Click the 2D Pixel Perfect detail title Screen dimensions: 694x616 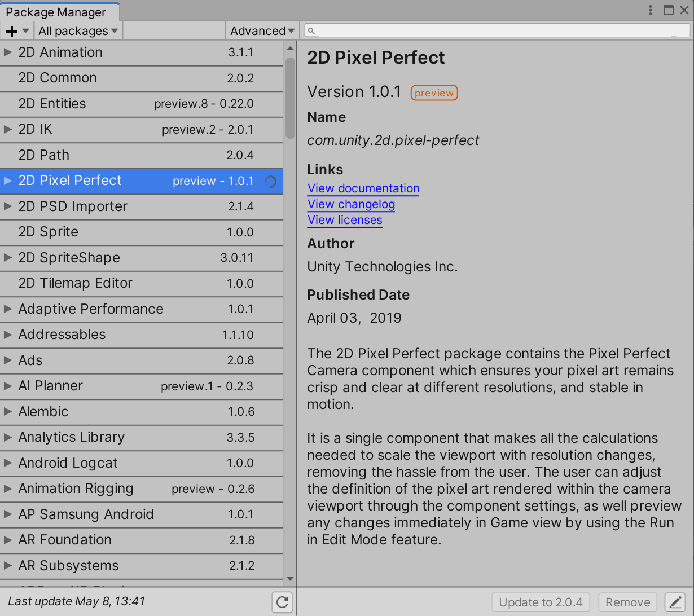pos(376,58)
